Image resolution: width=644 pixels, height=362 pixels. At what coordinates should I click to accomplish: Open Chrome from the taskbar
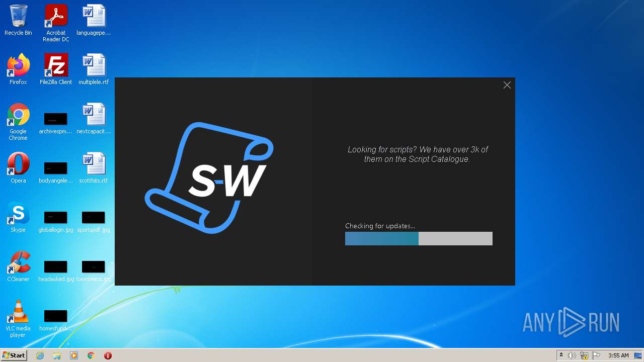[x=91, y=355]
